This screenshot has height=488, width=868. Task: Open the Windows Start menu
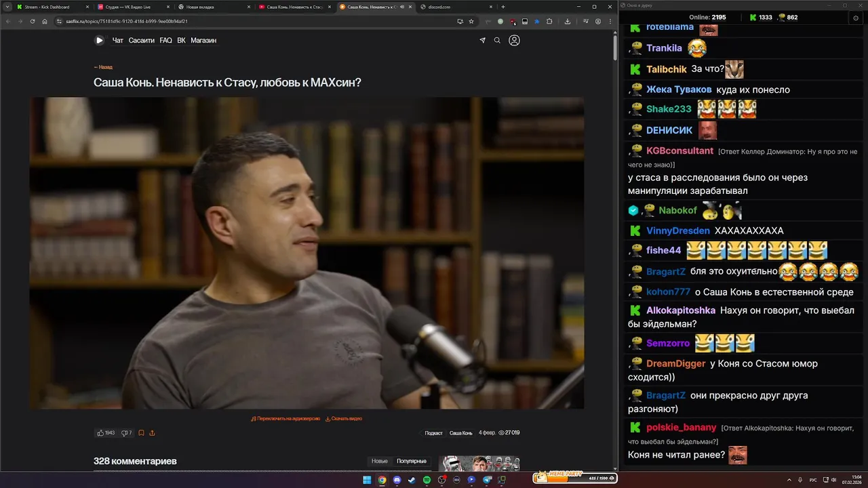(367, 480)
